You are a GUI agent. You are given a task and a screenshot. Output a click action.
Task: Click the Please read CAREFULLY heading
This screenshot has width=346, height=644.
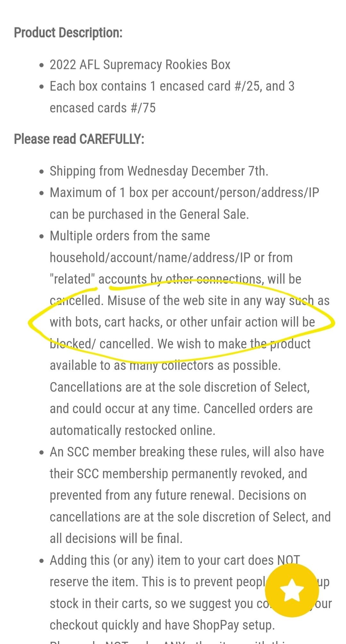tap(79, 139)
